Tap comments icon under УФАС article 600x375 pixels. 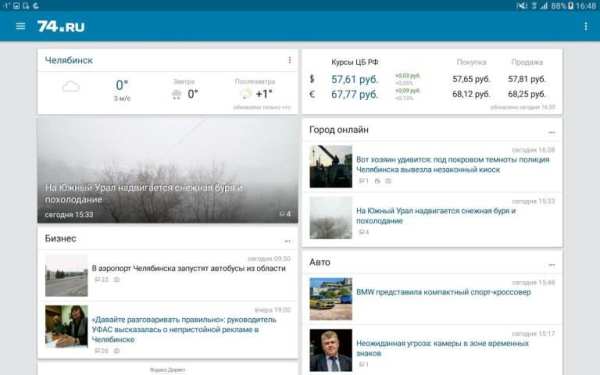point(101,351)
